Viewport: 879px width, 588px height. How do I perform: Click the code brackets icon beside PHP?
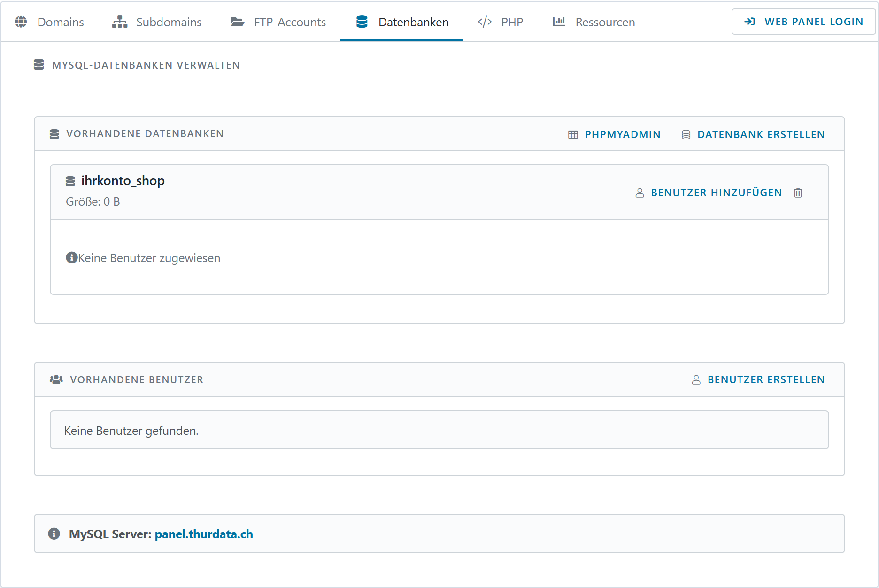coord(485,22)
